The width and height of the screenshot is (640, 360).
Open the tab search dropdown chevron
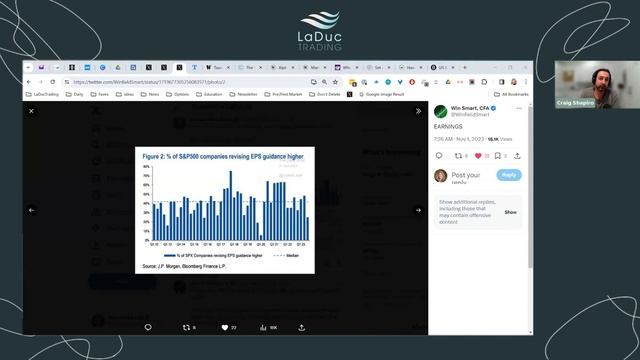(28, 67)
